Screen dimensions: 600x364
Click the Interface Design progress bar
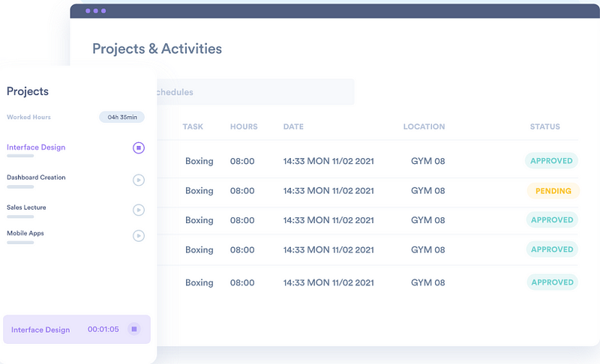(x=20, y=156)
